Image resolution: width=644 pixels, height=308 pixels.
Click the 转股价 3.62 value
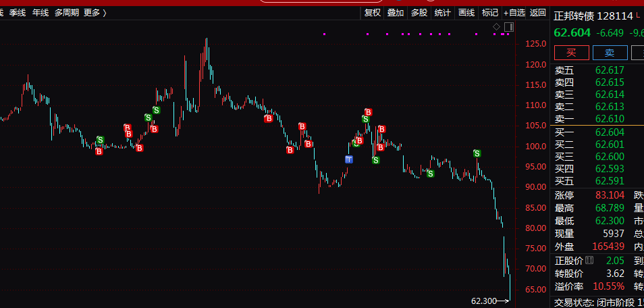tap(615, 274)
